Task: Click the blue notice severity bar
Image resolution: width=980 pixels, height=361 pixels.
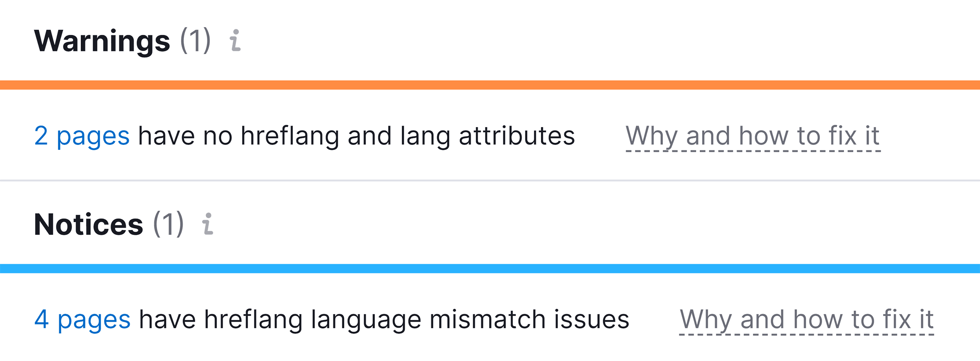Action: click(490, 268)
